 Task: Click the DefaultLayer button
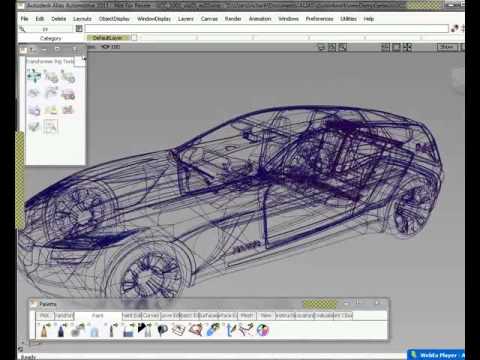point(108,38)
